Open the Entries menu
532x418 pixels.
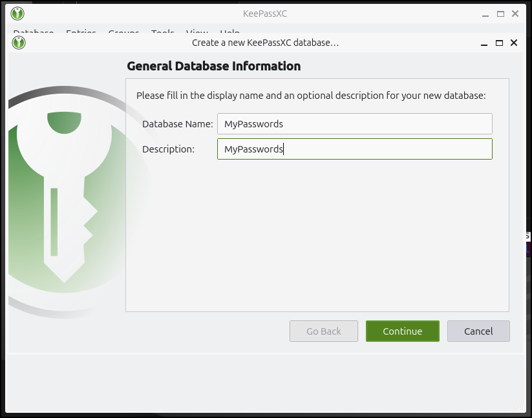[81, 34]
